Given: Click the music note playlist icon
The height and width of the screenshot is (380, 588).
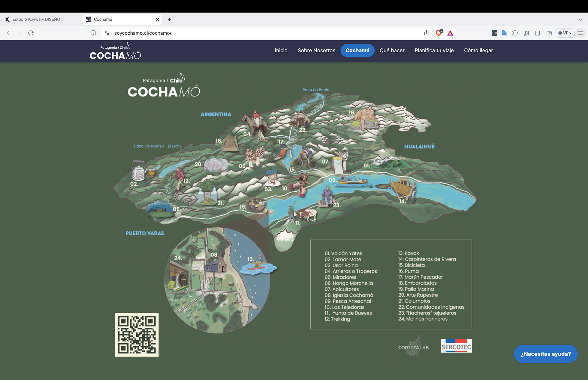Looking at the screenshot, I should [x=526, y=33].
